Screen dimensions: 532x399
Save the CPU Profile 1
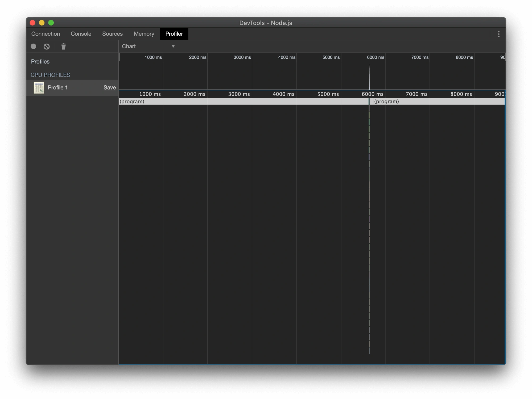(110, 87)
